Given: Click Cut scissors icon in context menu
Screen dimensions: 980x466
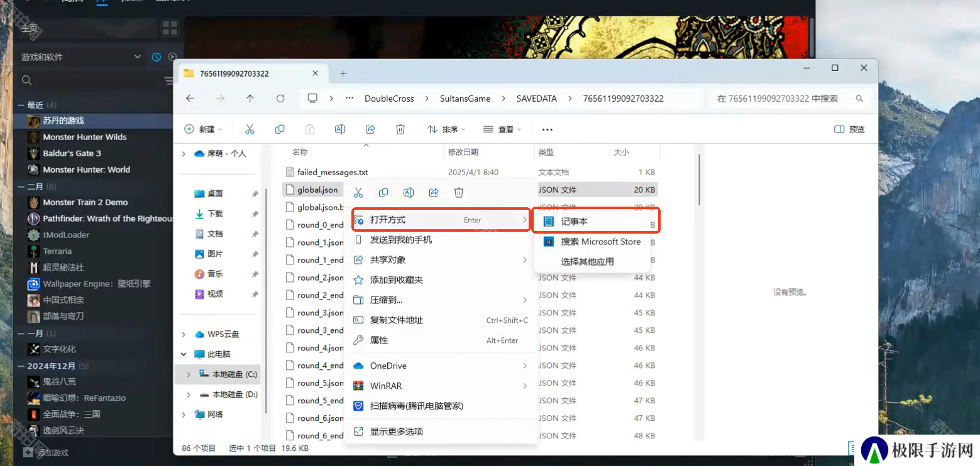Looking at the screenshot, I should point(358,192).
